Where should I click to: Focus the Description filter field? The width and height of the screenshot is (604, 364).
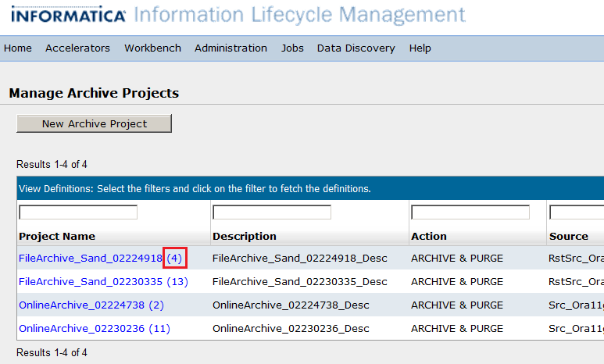click(272, 212)
